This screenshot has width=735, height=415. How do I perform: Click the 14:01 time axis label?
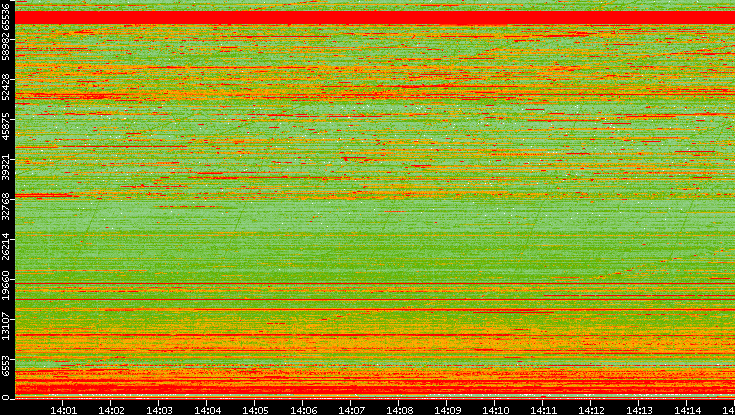pos(63,410)
